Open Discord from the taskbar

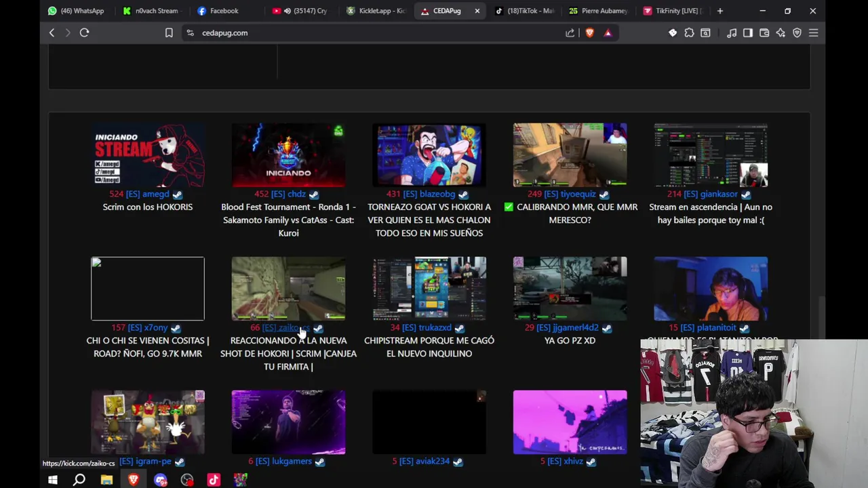160,480
